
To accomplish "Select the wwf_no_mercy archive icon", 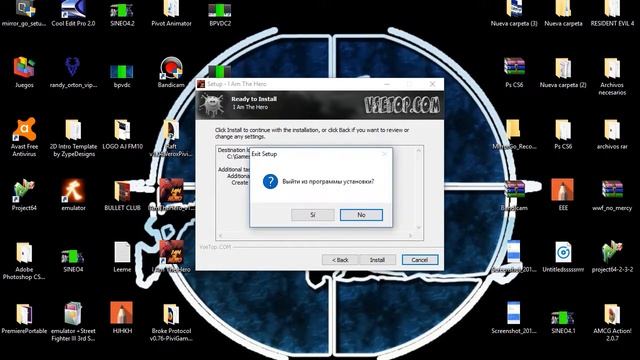I will coord(612,195).
